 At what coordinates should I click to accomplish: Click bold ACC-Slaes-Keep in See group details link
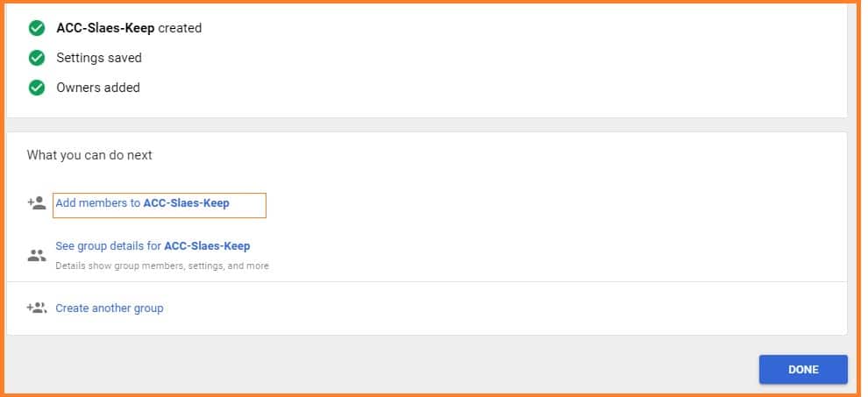click(207, 246)
